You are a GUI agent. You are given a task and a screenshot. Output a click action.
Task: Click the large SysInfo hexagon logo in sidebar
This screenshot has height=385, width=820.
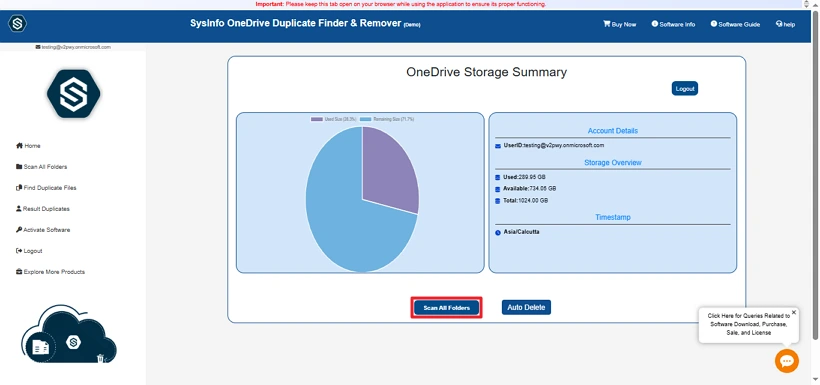click(73, 94)
